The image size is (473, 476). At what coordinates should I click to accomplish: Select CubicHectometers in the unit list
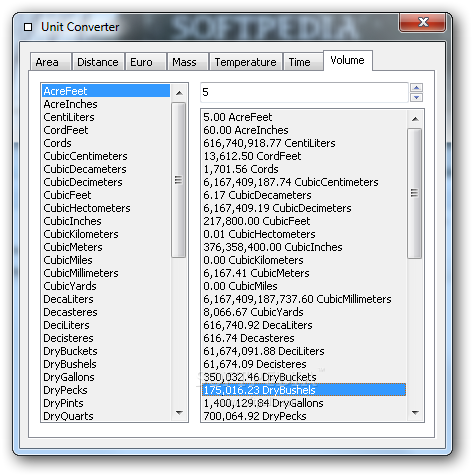pyautogui.click(x=106, y=208)
